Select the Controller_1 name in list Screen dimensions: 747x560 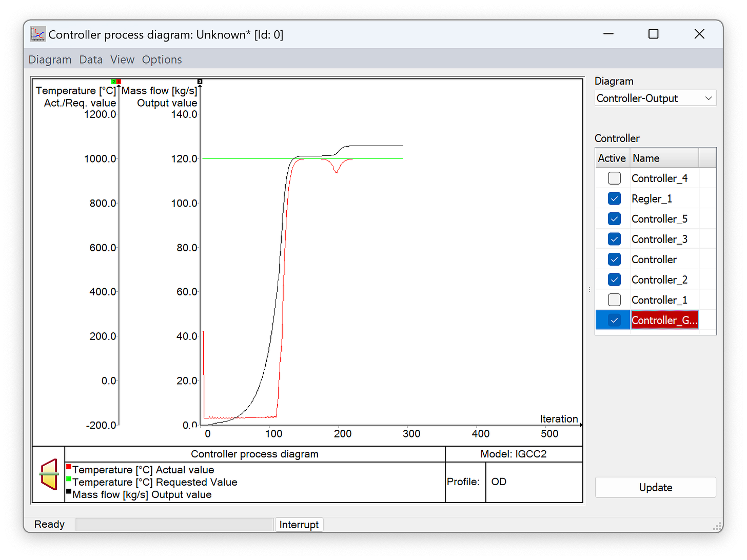pyautogui.click(x=659, y=300)
